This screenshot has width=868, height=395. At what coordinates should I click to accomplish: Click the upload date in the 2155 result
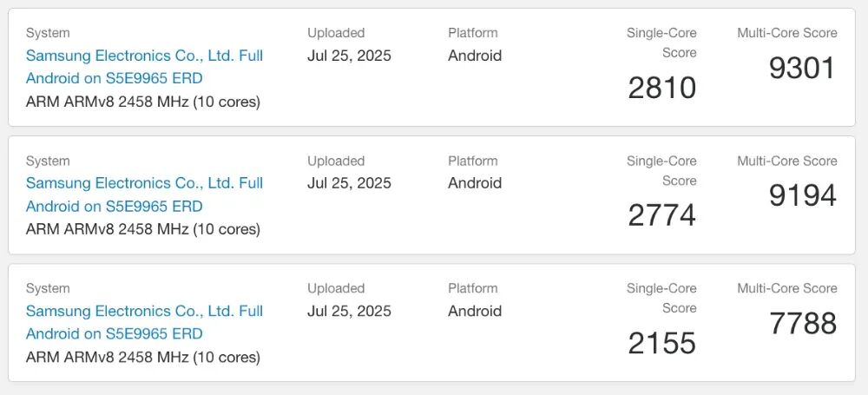click(x=349, y=311)
